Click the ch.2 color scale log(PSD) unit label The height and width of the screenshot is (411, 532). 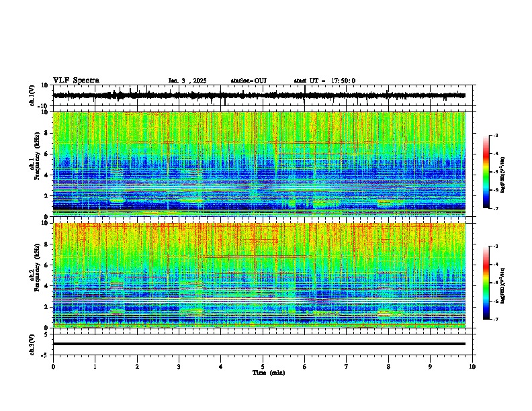pyautogui.click(x=503, y=285)
